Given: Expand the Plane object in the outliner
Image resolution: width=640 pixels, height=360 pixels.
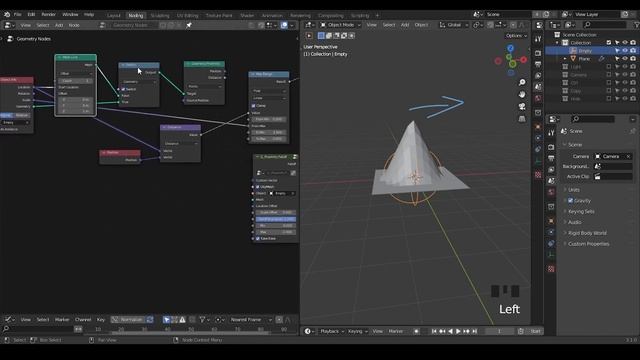Looking at the screenshot, I should 565,59.
